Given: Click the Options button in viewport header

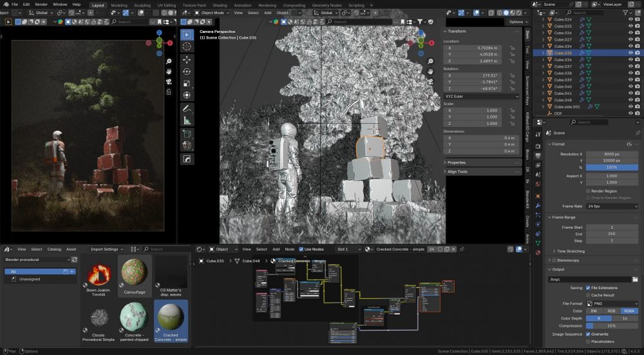Looking at the screenshot, I should (518, 22).
